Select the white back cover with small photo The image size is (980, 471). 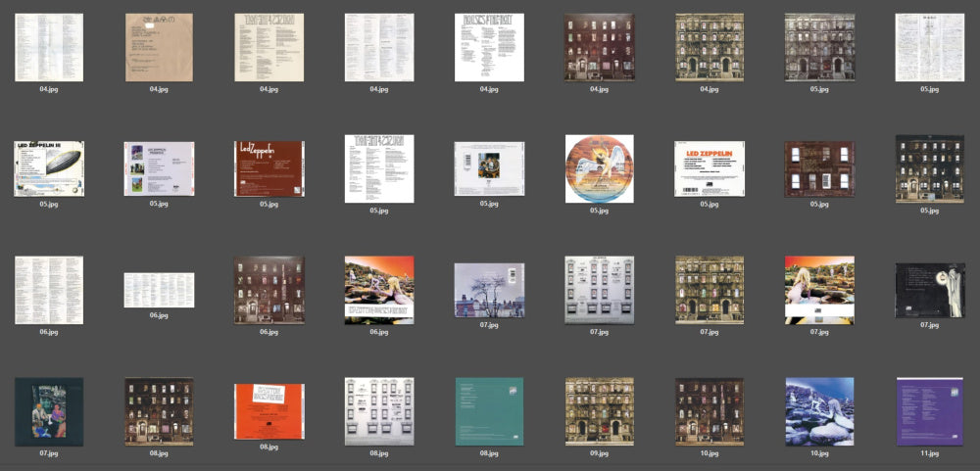(x=489, y=168)
